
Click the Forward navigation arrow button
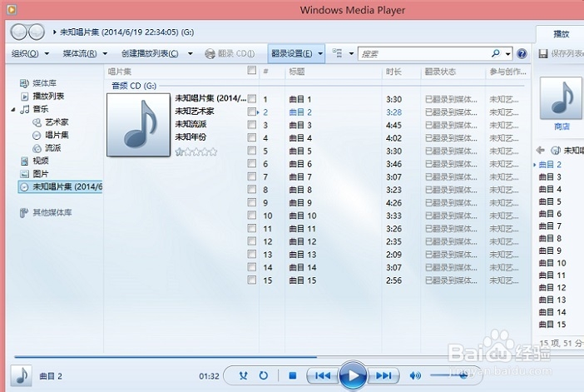(x=37, y=32)
